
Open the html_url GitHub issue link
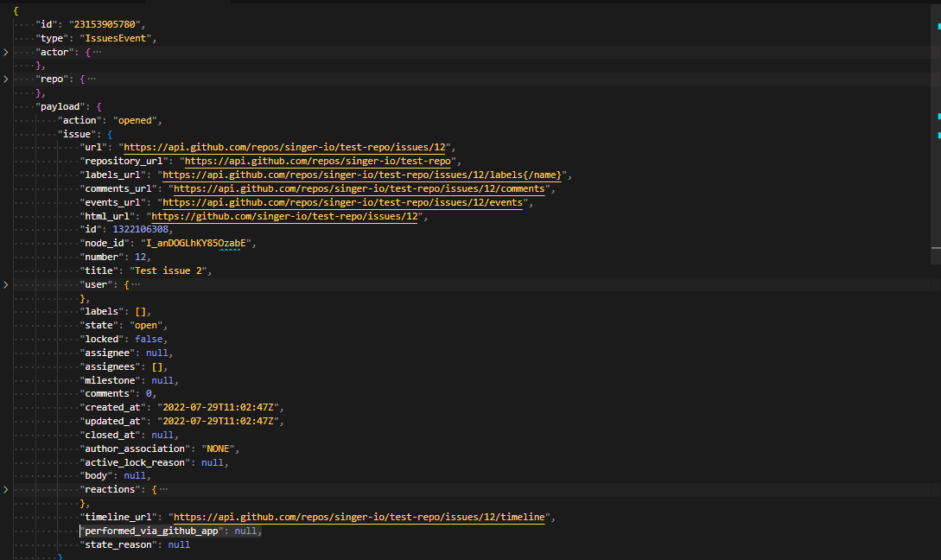tap(284, 216)
